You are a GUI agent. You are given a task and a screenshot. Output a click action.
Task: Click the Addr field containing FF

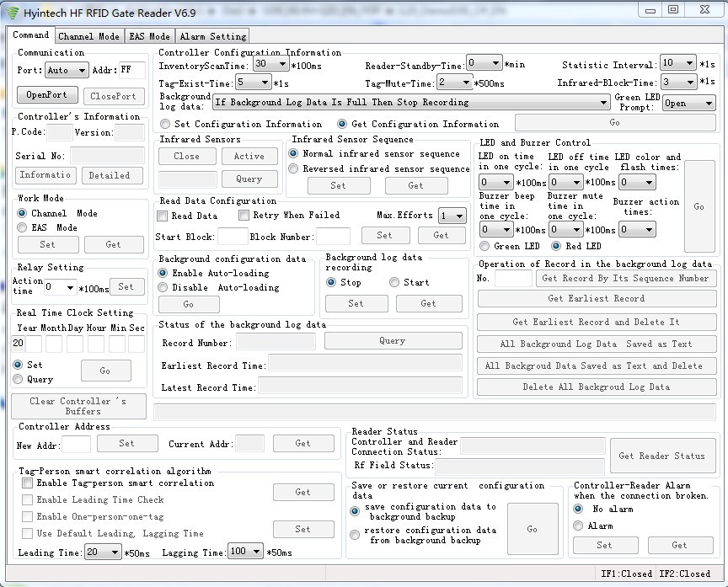point(131,70)
